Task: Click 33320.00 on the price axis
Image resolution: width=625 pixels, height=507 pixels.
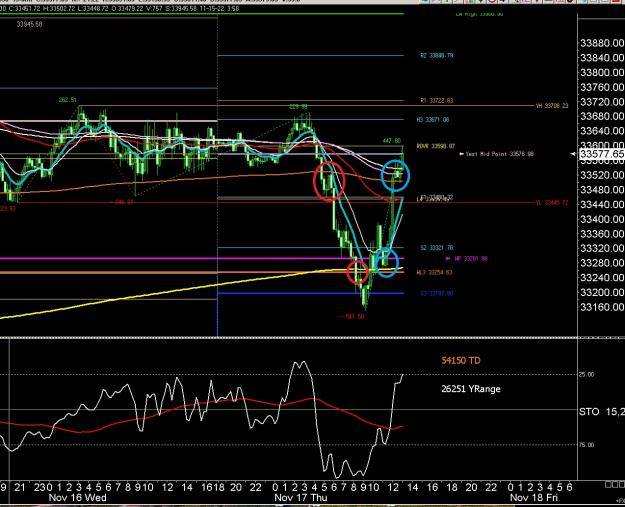Action: 602,248
